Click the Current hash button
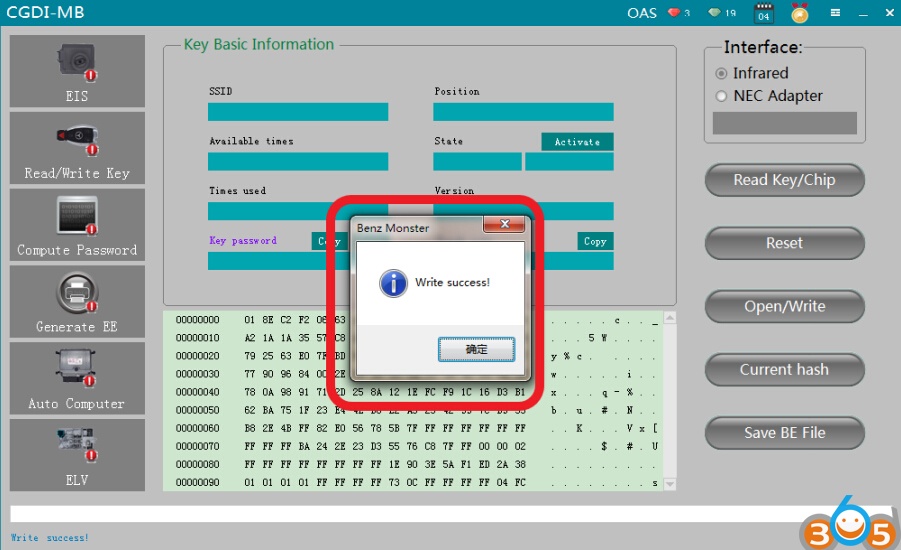 coord(784,370)
